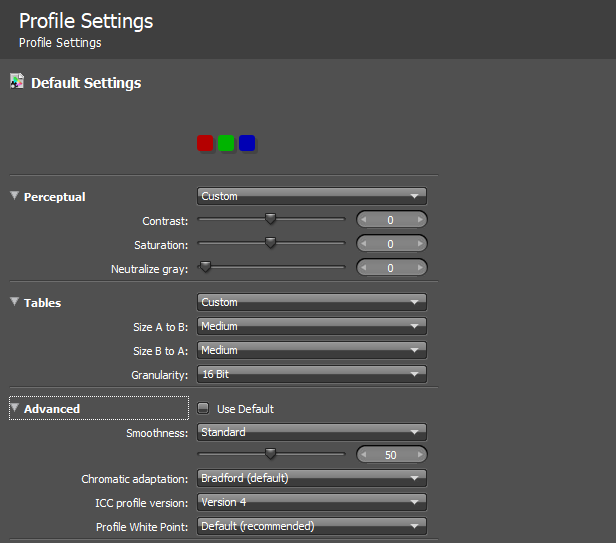Open the ICC profile version dropdown
This screenshot has width=616, height=543.
[312, 502]
